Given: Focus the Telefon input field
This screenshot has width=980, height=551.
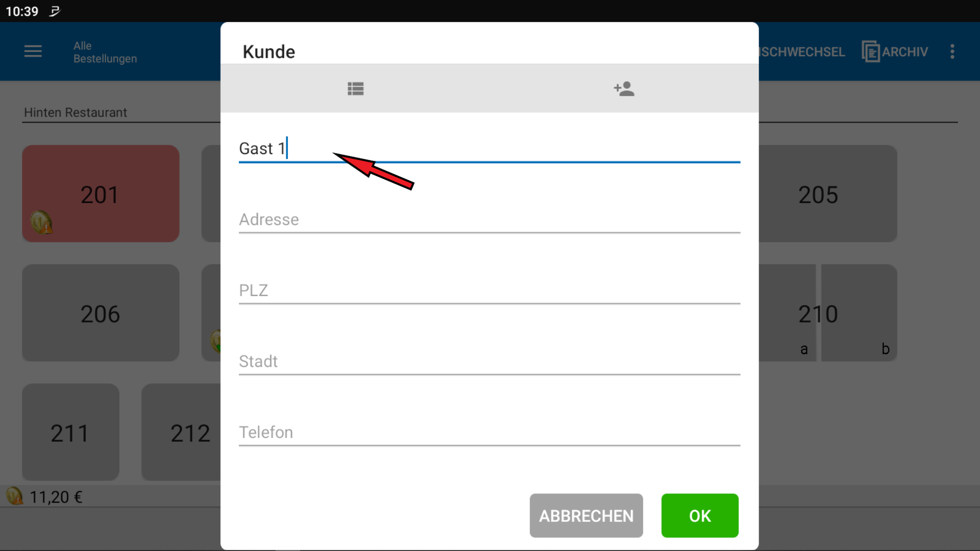Looking at the screenshot, I should (489, 433).
